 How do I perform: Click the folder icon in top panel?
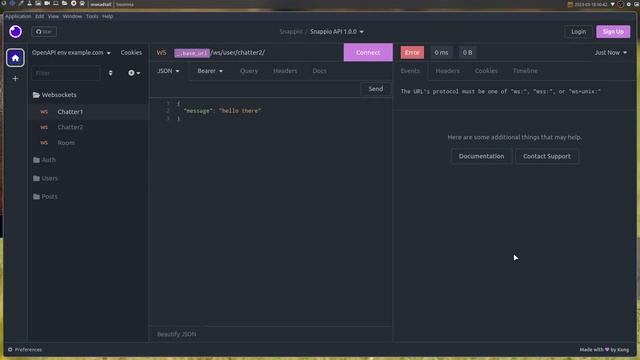point(64,4)
